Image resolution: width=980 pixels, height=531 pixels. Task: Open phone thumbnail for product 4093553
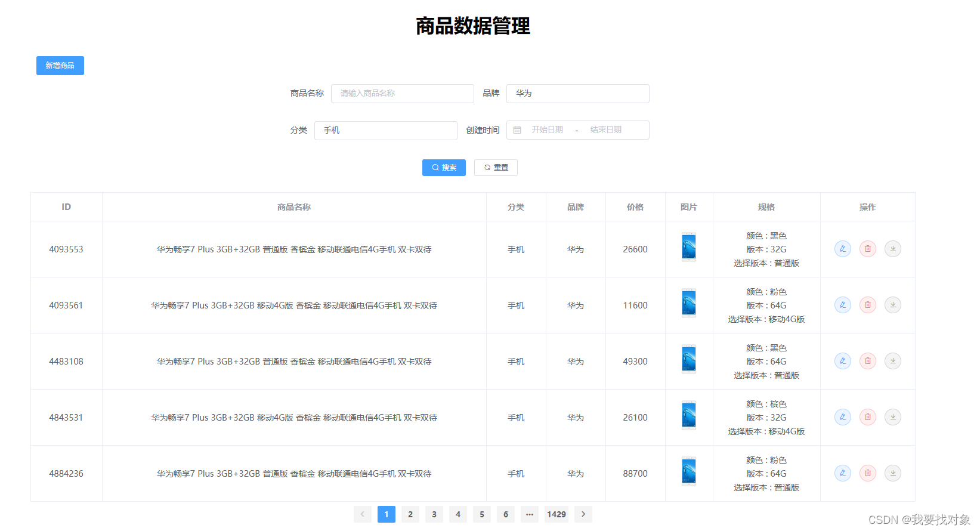(689, 247)
